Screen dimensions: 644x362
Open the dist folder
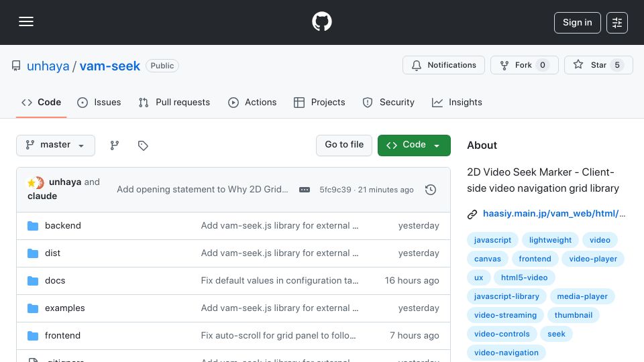pos(52,253)
